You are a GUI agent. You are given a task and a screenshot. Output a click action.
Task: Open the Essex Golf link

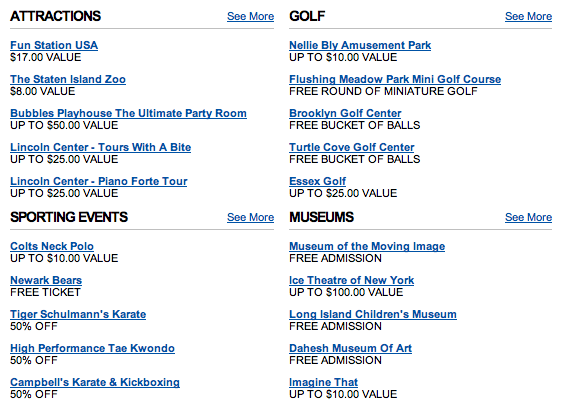(318, 181)
